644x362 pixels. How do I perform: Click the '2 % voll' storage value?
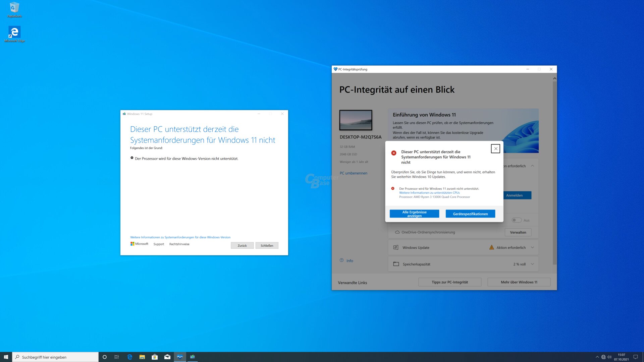tap(519, 264)
